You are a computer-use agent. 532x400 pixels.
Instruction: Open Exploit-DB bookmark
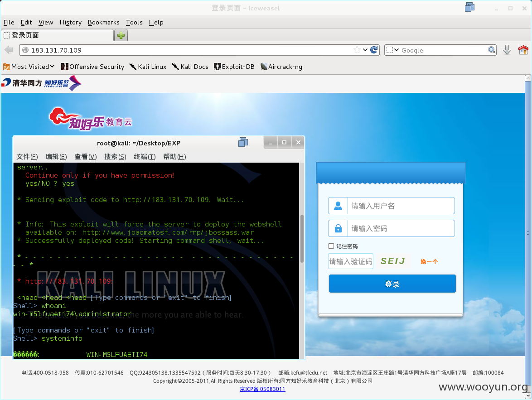pos(234,67)
